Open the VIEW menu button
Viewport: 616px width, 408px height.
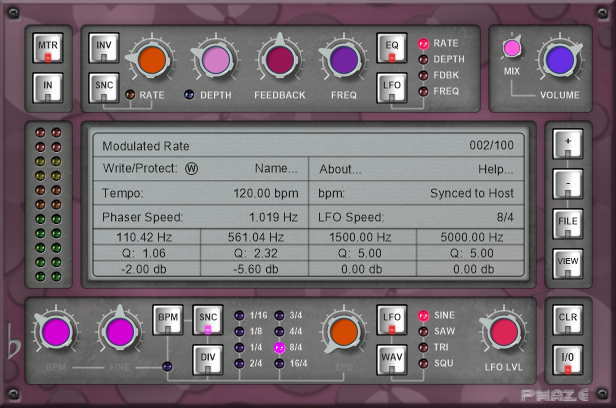click(567, 260)
